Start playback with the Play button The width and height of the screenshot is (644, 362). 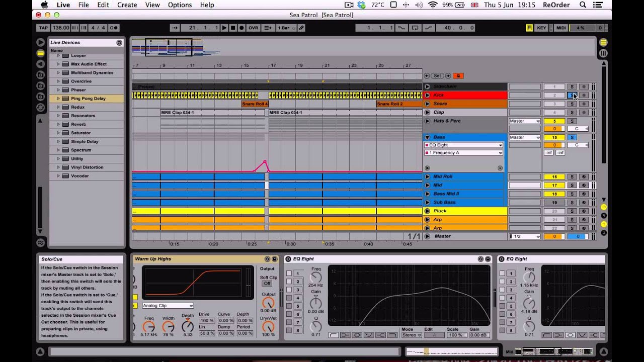[225, 28]
